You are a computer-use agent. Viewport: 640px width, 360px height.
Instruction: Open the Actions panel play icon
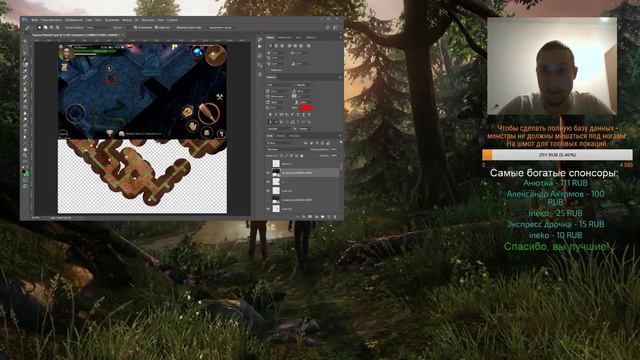[x=260, y=46]
